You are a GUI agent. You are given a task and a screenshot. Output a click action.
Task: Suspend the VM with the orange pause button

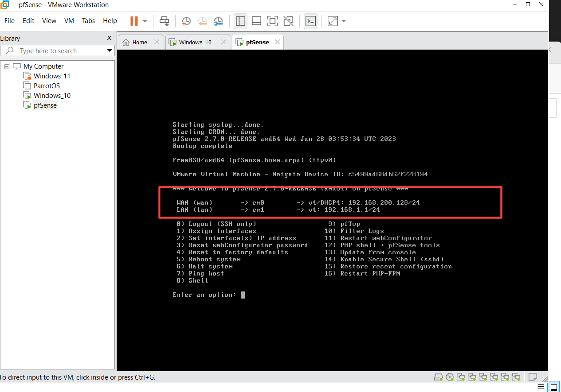[x=134, y=21]
